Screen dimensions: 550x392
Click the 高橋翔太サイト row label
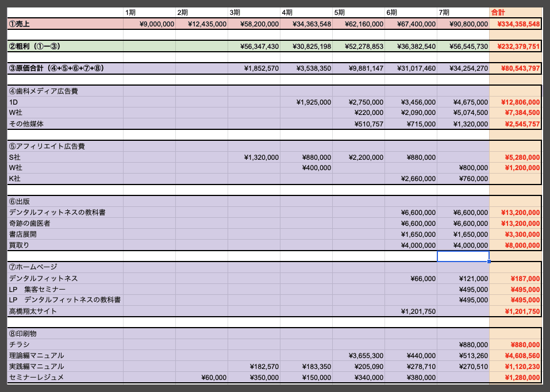pos(66,312)
